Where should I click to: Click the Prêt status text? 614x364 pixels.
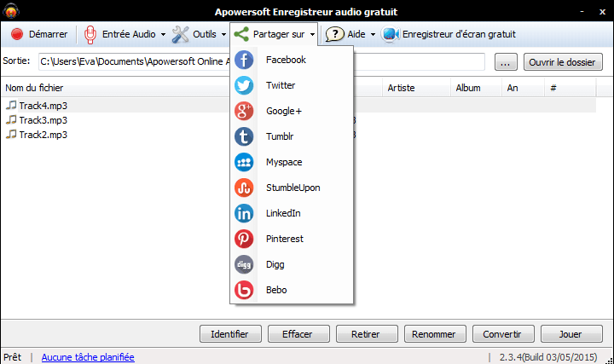pyautogui.click(x=13, y=357)
